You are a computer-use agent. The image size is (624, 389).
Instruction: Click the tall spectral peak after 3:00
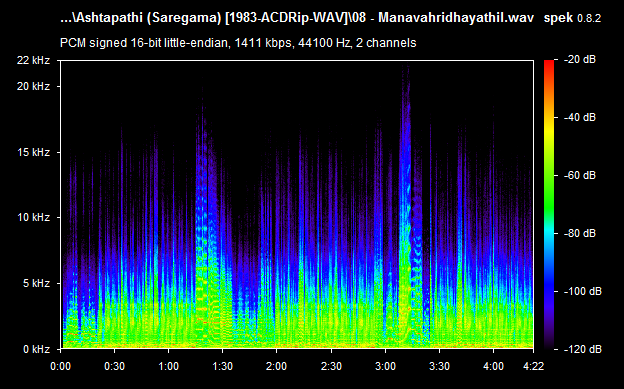[406, 199]
